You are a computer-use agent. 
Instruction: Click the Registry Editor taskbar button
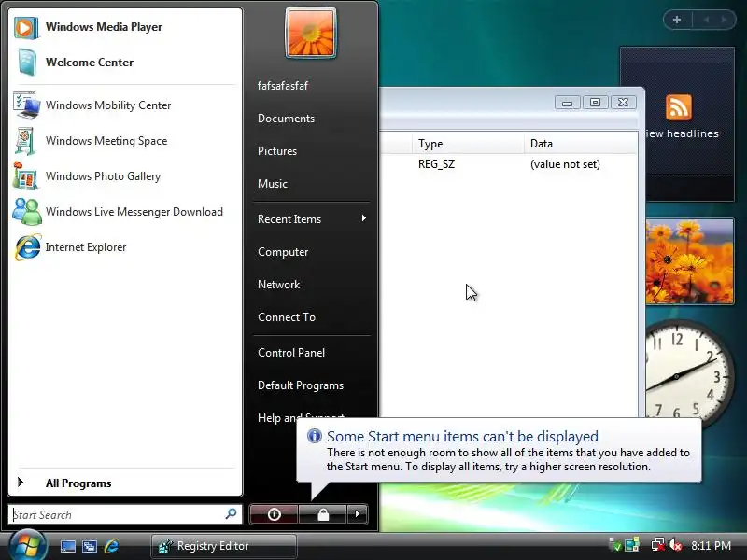point(224,546)
